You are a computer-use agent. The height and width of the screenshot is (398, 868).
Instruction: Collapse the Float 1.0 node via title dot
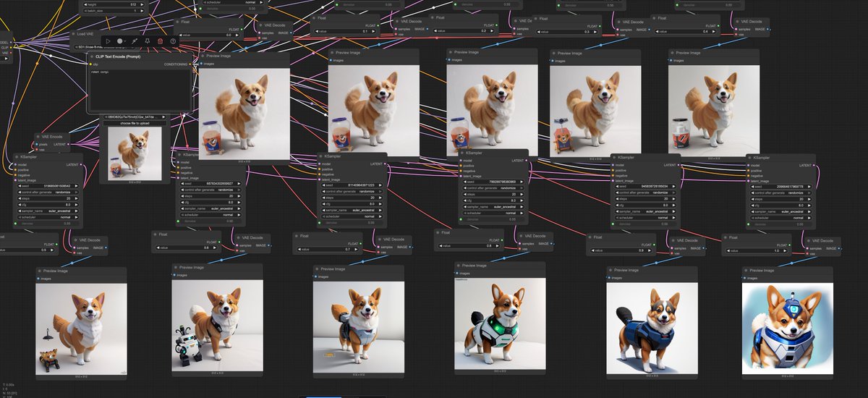pyautogui.click(x=726, y=237)
